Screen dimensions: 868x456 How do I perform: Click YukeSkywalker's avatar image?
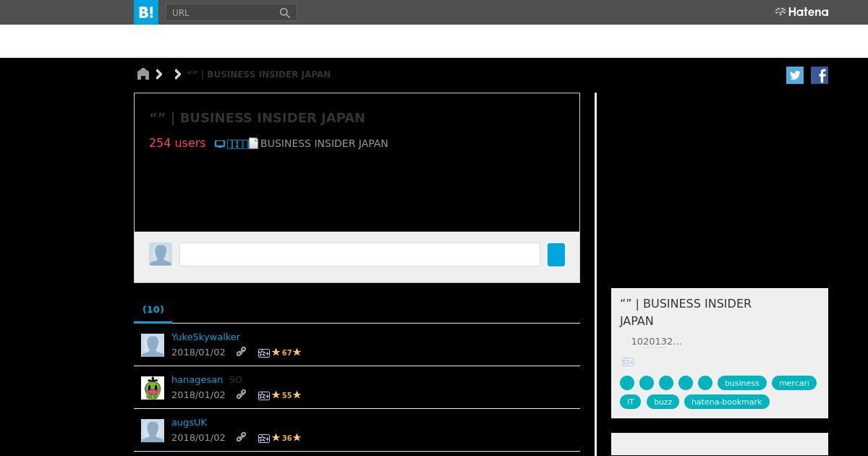tap(153, 345)
